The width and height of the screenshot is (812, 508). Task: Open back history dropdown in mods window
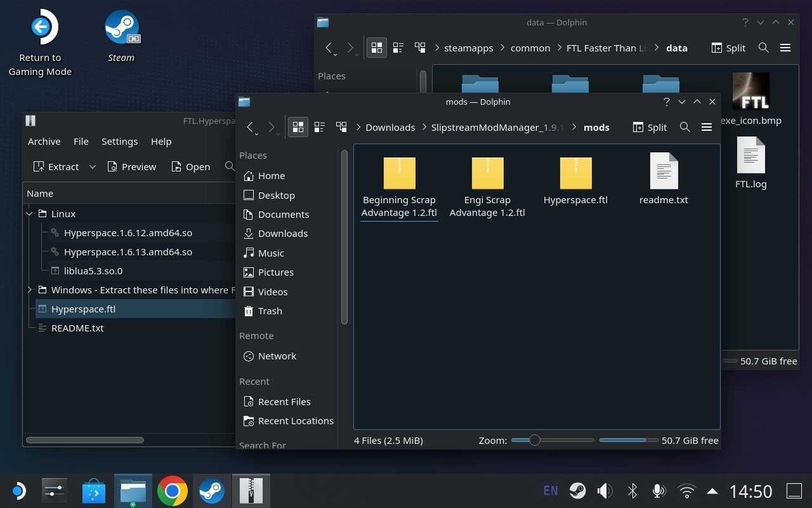[x=256, y=134]
